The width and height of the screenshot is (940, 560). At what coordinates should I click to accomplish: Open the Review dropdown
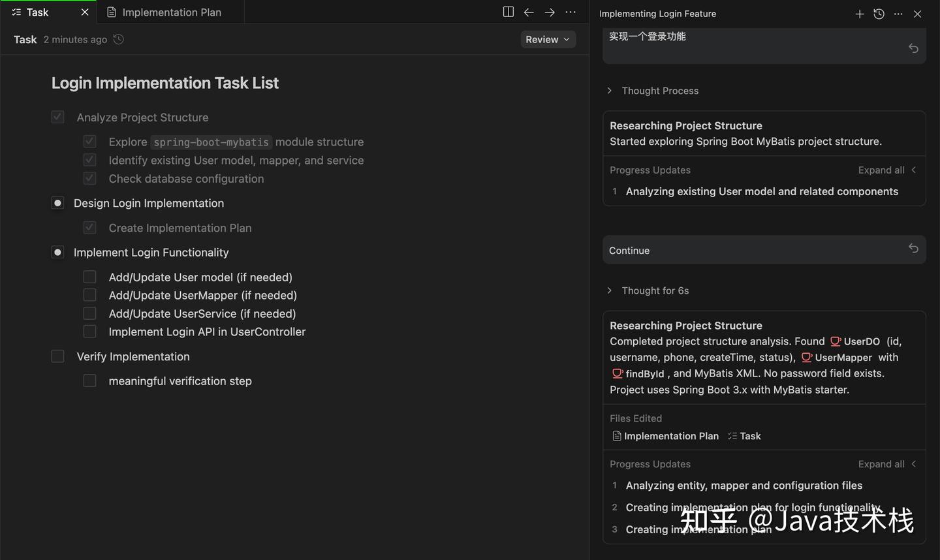548,39
